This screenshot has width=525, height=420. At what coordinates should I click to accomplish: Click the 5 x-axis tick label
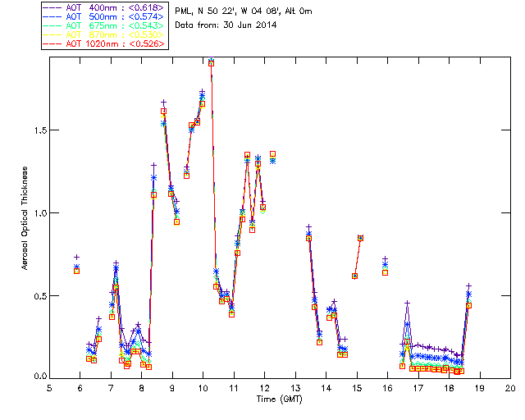(49, 387)
